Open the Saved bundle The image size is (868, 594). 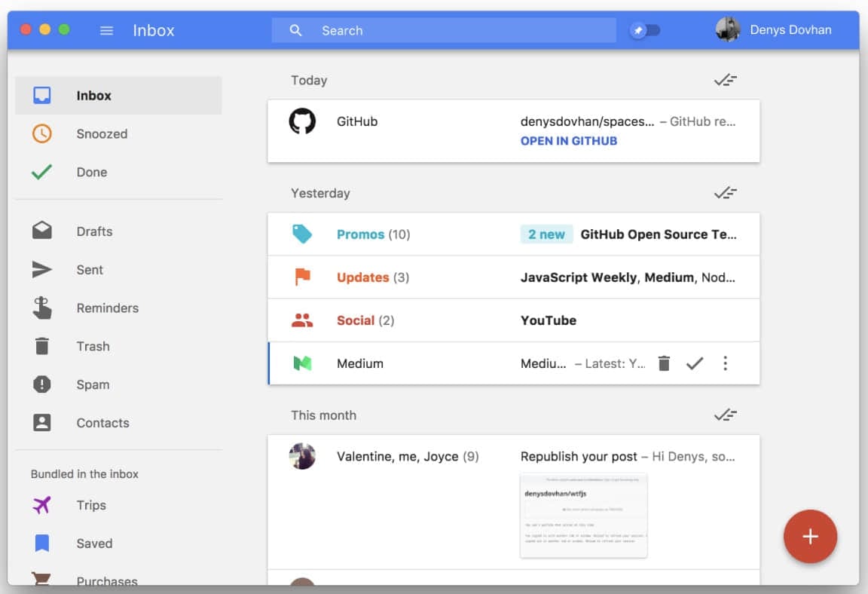pyautogui.click(x=118, y=543)
